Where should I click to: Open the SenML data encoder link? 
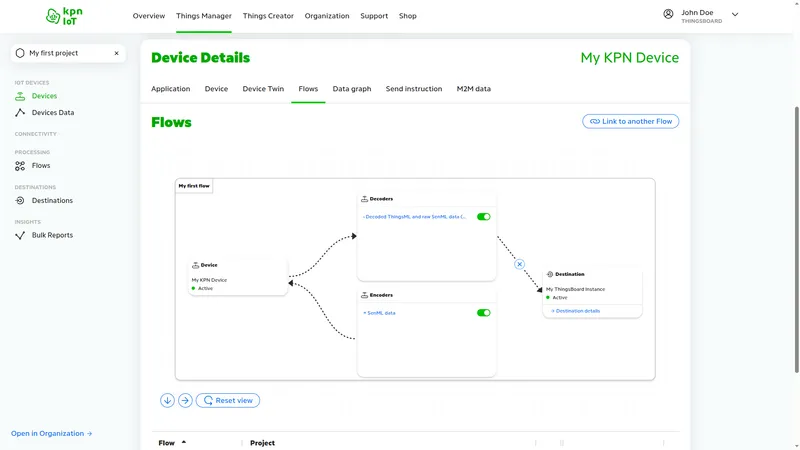point(379,313)
